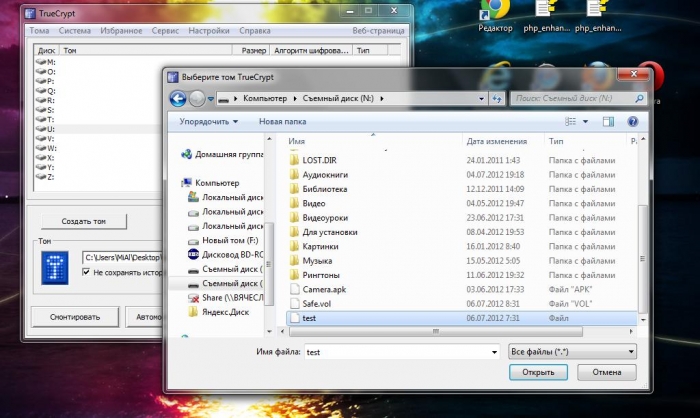Viewport: 700px width, 418px height.
Task: Click the refresh icon beside the address bar
Action: point(497,99)
